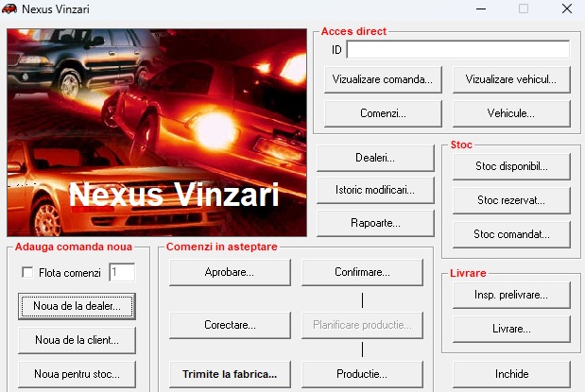Open the Rapoarte section

[375, 223]
